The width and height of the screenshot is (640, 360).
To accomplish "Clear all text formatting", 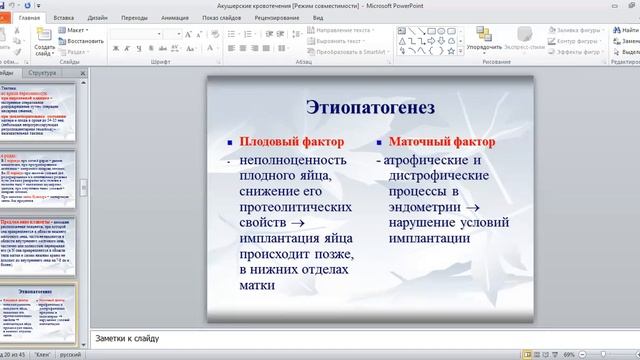I will [215, 35].
